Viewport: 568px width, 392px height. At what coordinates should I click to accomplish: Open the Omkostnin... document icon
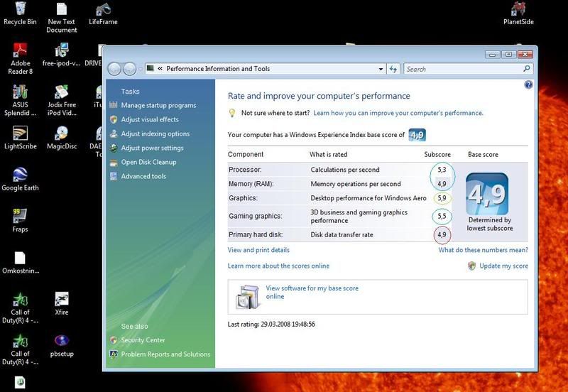pyautogui.click(x=21, y=263)
